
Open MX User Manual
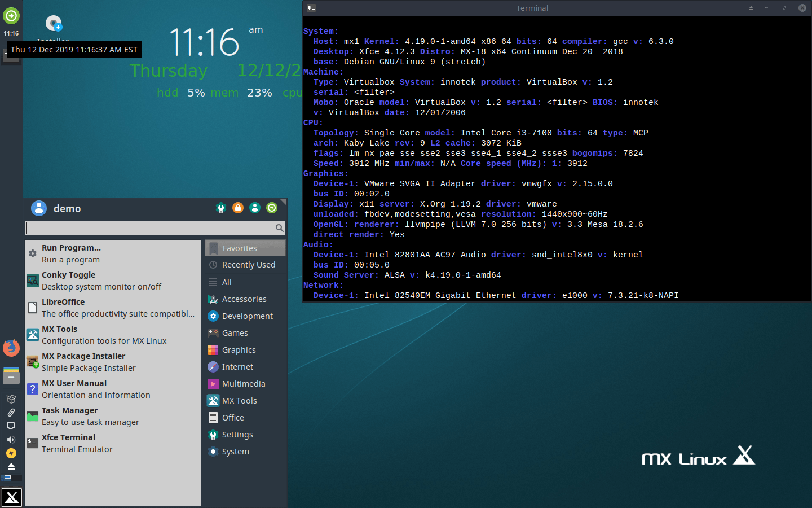click(113, 389)
